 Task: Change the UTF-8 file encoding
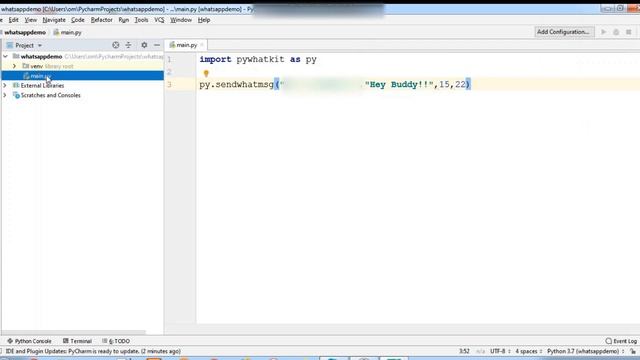(x=500, y=351)
